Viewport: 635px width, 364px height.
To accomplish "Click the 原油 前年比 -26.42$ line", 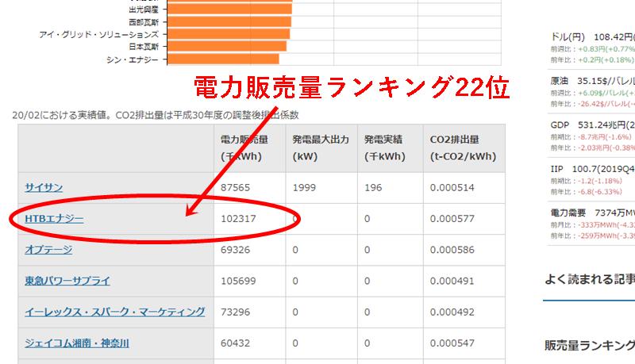I will click(x=592, y=104).
